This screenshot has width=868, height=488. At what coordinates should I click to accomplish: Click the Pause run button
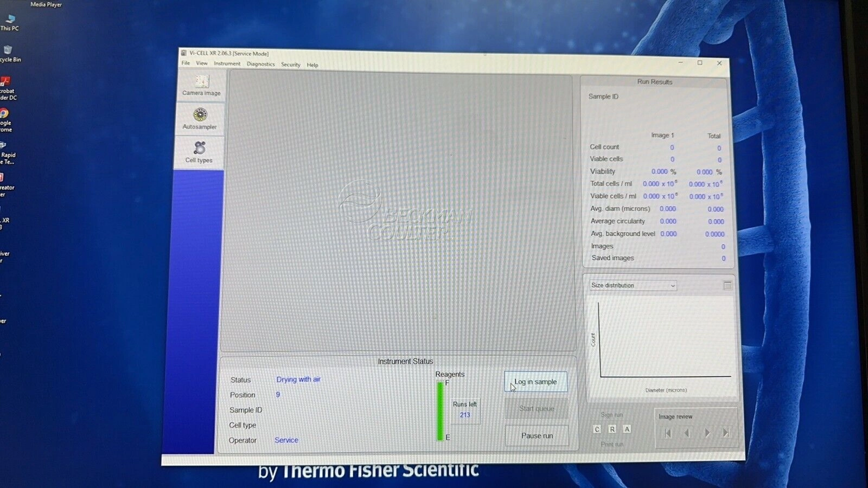tap(537, 435)
